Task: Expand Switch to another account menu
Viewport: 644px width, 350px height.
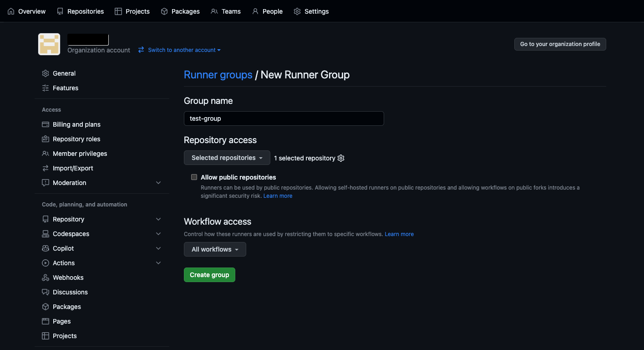Action: pyautogui.click(x=179, y=50)
